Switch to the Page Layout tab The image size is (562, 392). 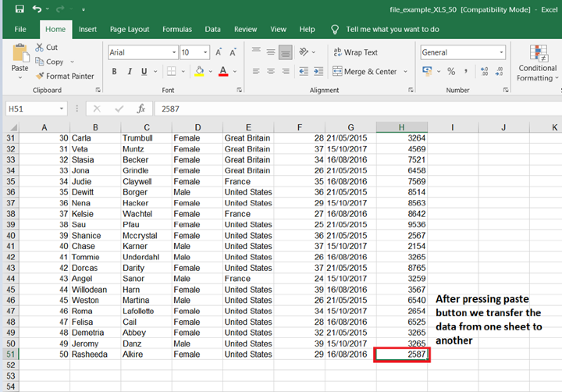pos(130,29)
